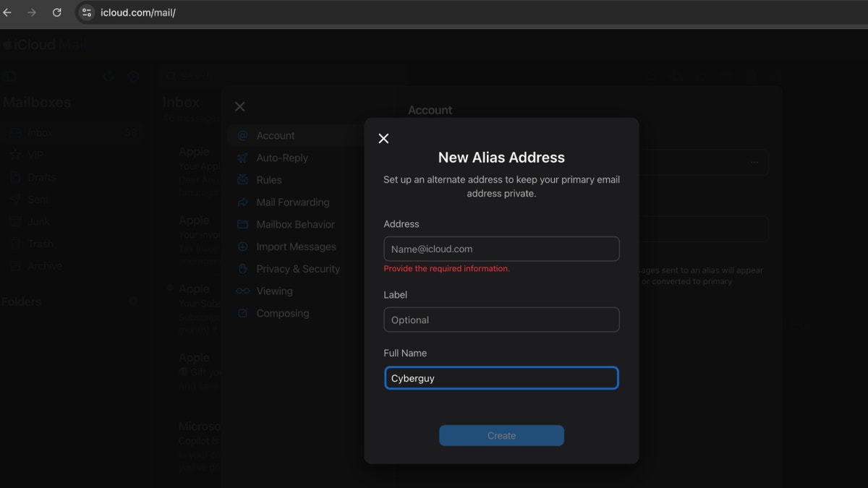868x488 pixels.
Task: Select the Privacy & Security icon
Action: [244, 268]
